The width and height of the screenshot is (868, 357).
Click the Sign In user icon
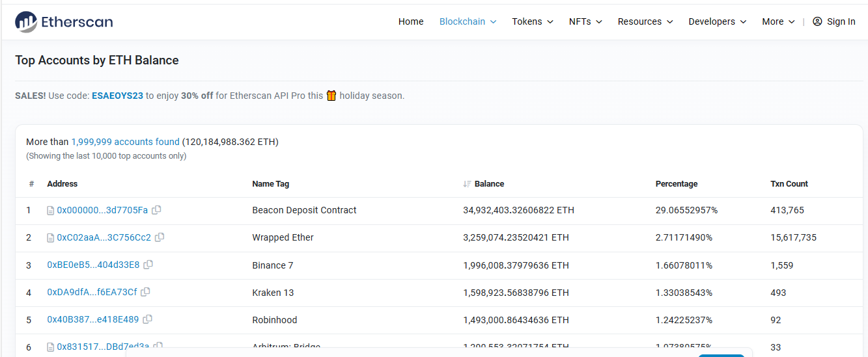(x=818, y=21)
